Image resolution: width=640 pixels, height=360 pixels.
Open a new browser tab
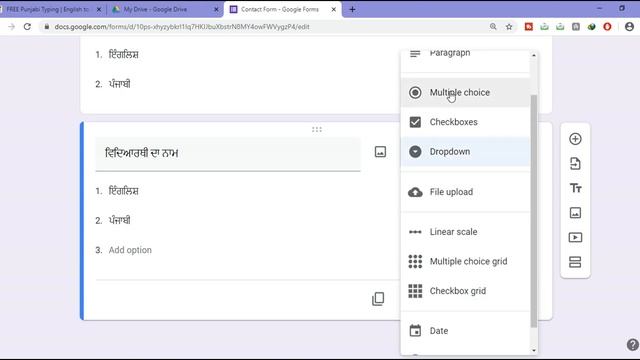[352, 9]
